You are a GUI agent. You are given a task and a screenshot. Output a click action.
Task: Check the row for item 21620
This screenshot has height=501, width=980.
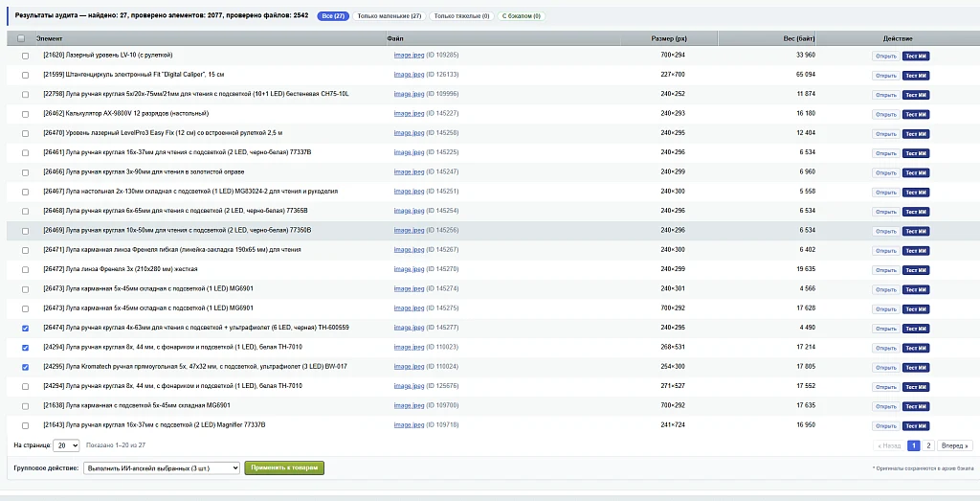[x=25, y=56]
